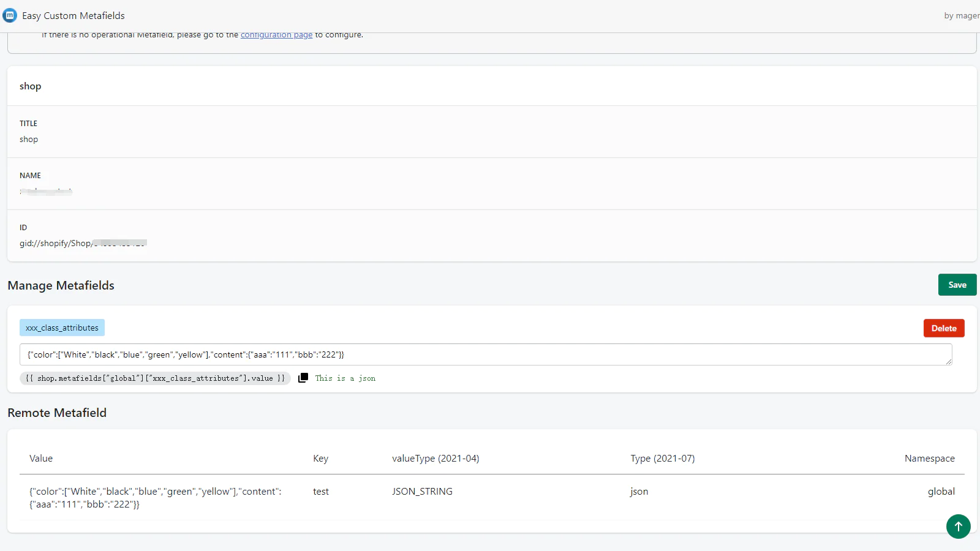Click the remote metafield JSON value cell

point(156,498)
